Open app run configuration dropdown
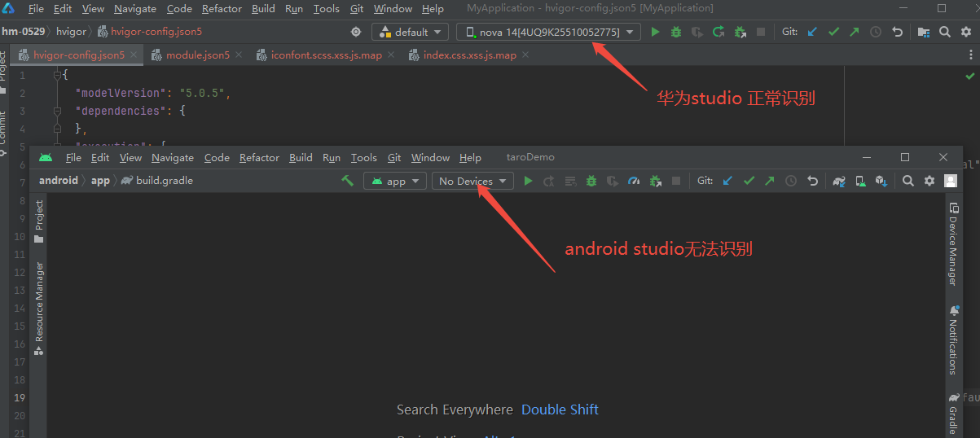 click(x=394, y=181)
